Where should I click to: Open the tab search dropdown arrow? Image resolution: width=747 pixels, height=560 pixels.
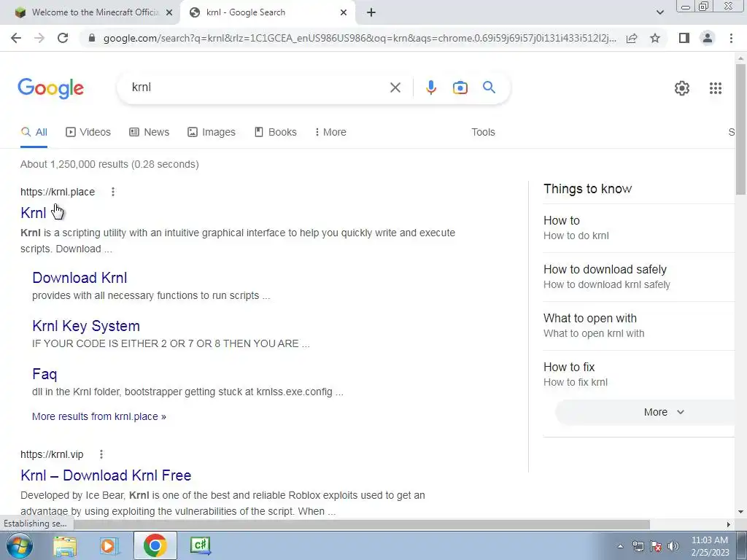pos(659,13)
